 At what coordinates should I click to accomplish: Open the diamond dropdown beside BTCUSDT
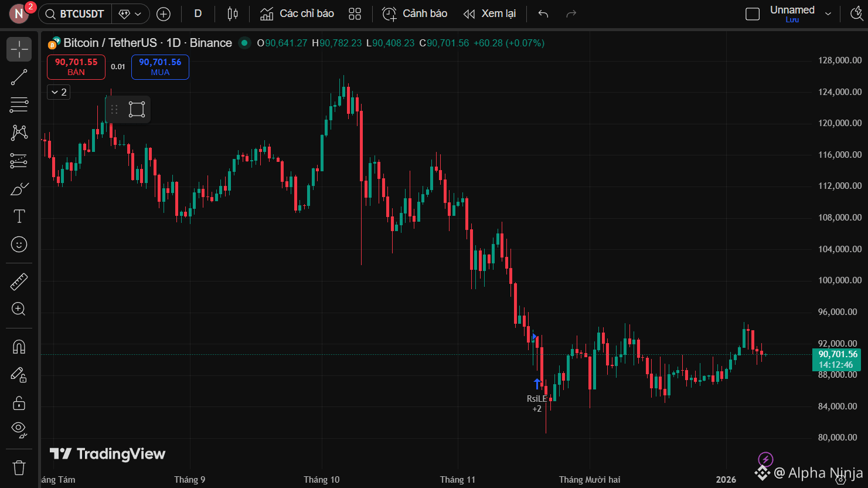pyautogui.click(x=130, y=14)
